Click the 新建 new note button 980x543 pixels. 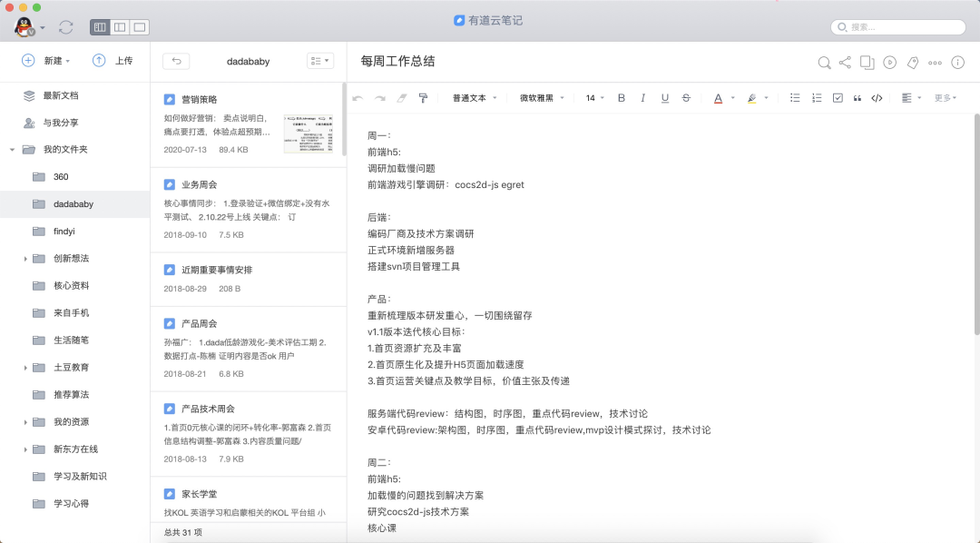coord(45,61)
